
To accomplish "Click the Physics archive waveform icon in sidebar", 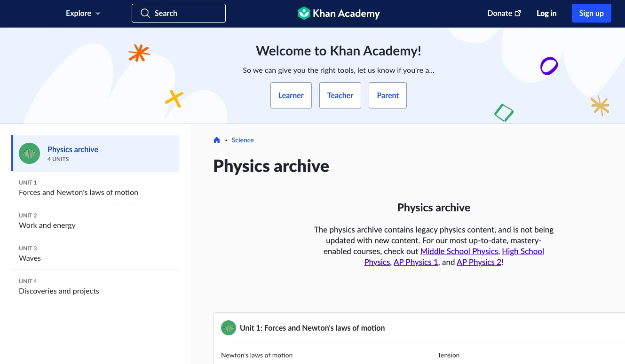I will click(29, 153).
